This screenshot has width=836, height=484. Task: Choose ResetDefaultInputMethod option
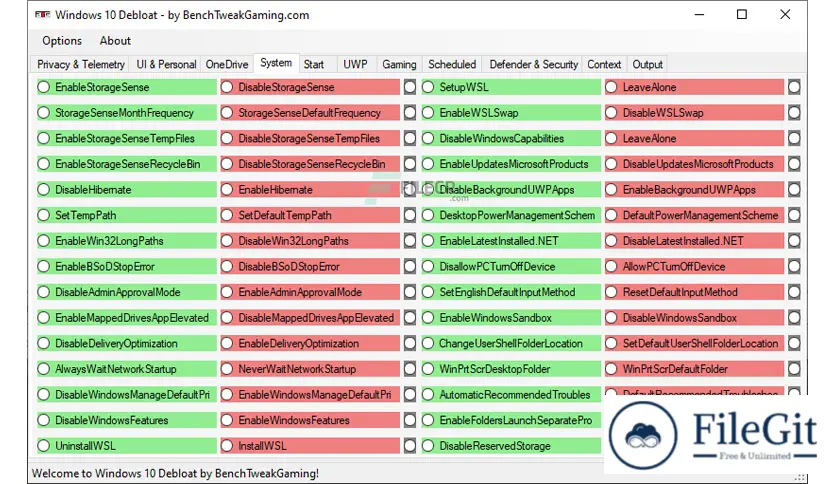point(694,292)
